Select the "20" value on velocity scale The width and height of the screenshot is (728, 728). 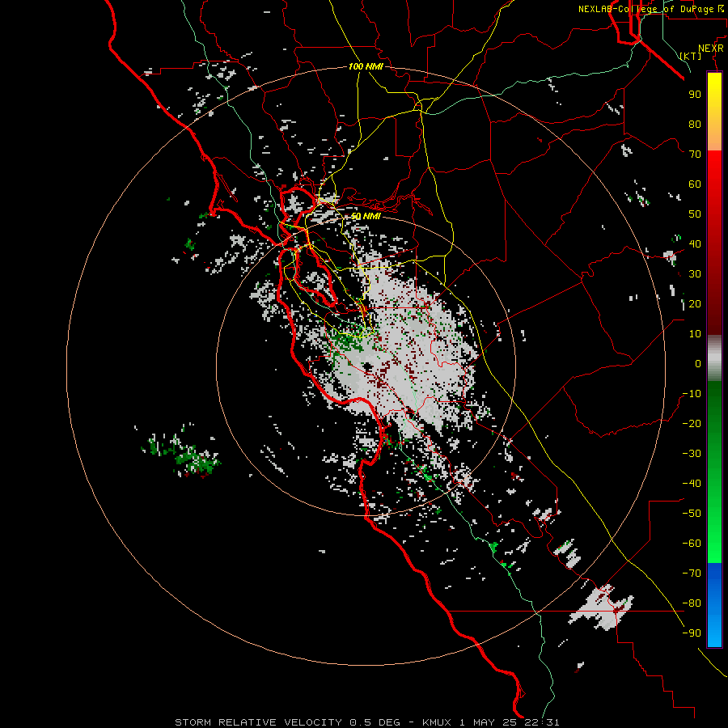[695, 303]
